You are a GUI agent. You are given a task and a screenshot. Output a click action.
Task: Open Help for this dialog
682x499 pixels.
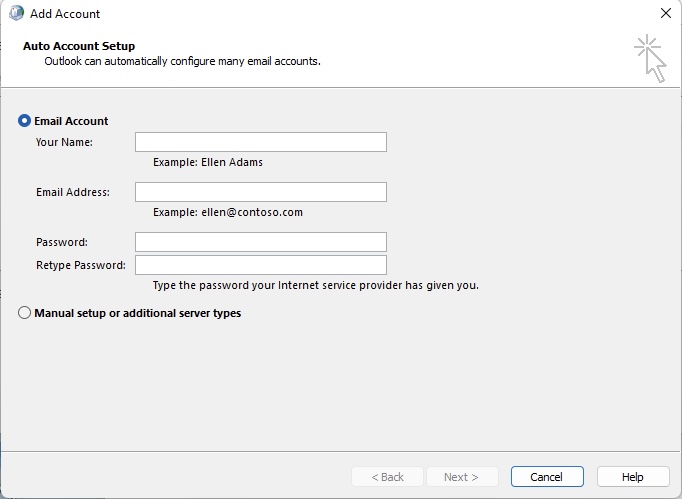pos(633,477)
